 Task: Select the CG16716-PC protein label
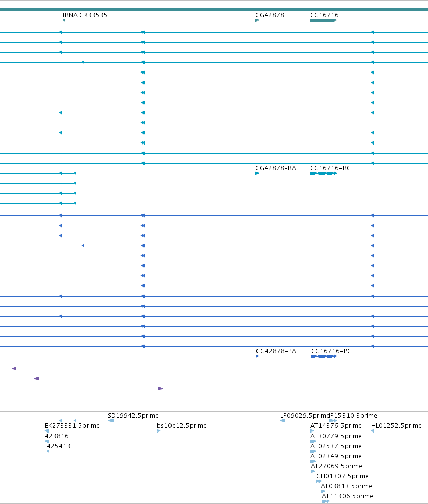pos(331,351)
